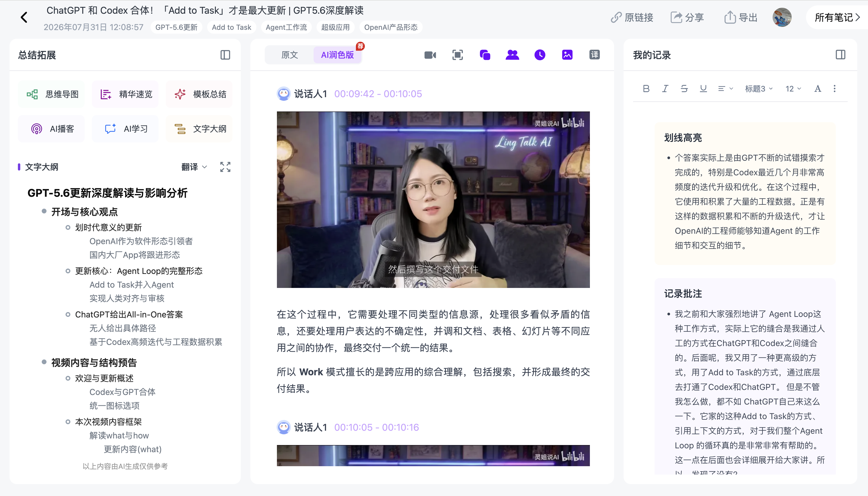Jump to timestamp 00:09:42 - 00:10:05
Screen dimensions: 868x496
378,94
